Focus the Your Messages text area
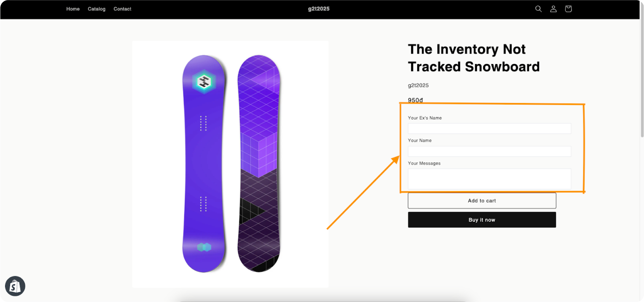 489,179
